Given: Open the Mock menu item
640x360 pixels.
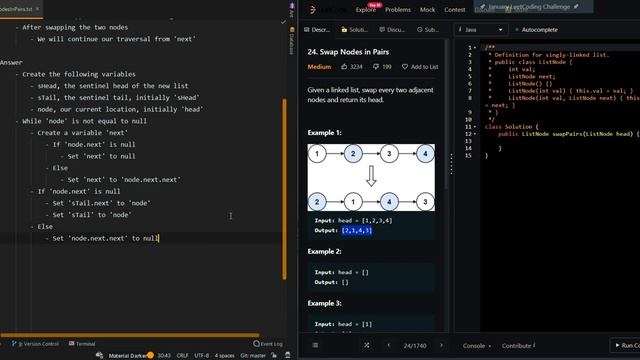Looking at the screenshot, I should 427,10.
